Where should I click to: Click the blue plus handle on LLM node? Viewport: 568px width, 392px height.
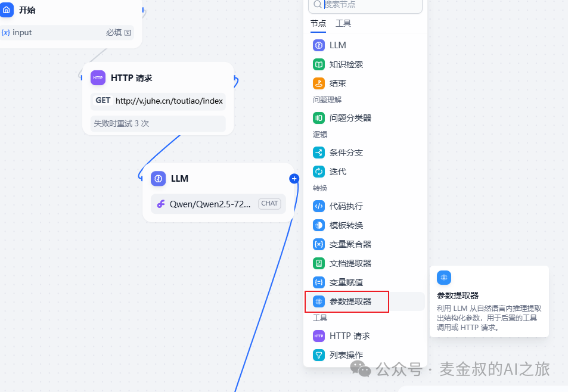pyautogui.click(x=294, y=179)
